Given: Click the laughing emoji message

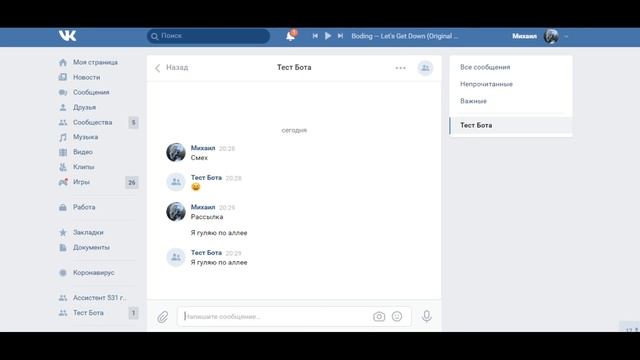Looking at the screenshot, I should click(196, 187).
